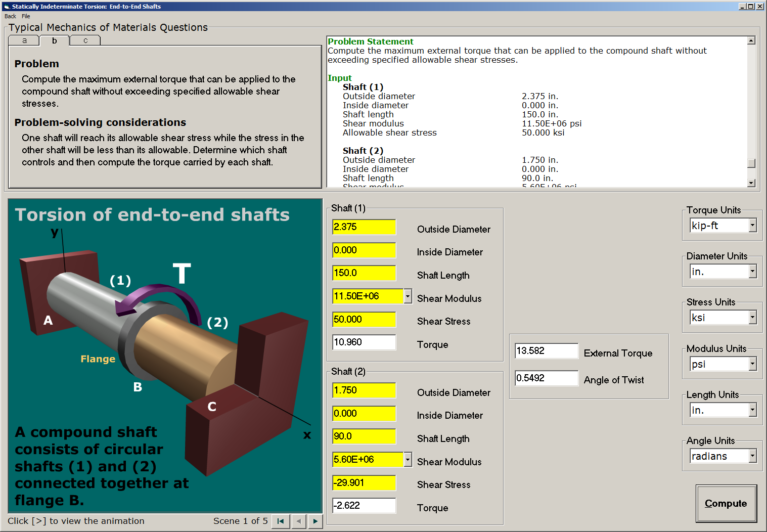Expand the Shaft (1) Shear Modulus dropdown
This screenshot has width=767, height=532.
(x=408, y=296)
